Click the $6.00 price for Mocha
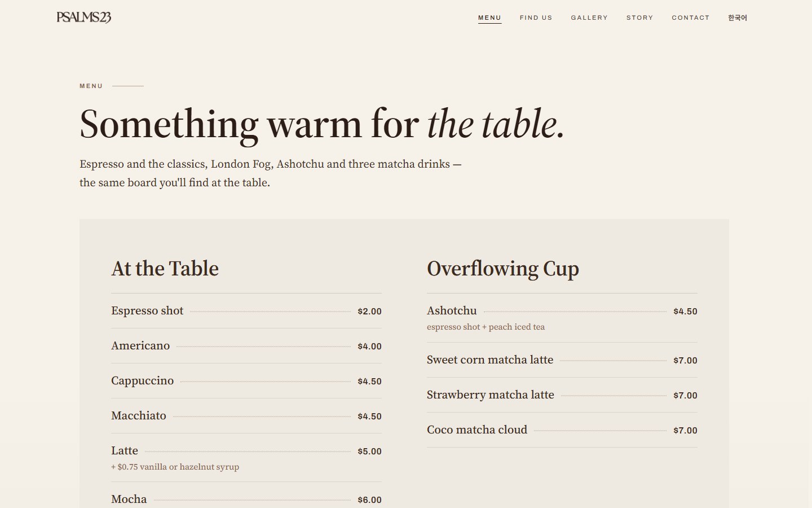 pos(370,500)
